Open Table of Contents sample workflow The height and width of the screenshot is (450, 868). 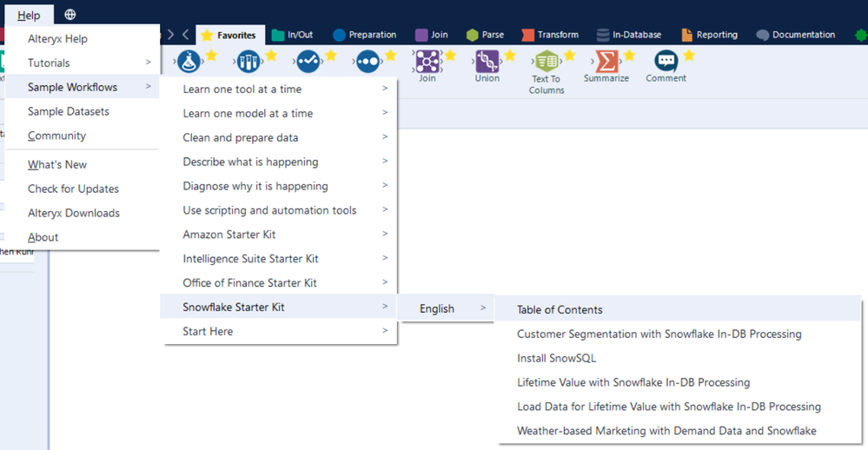point(678,309)
